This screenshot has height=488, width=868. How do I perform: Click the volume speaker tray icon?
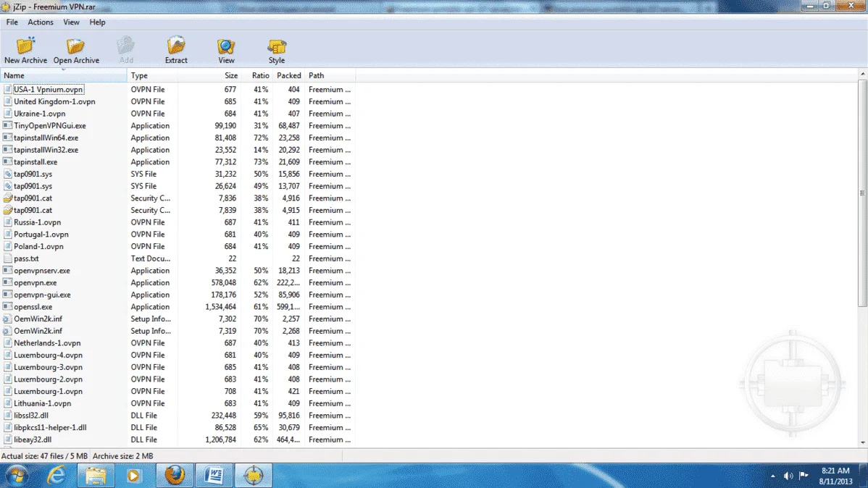click(x=788, y=476)
